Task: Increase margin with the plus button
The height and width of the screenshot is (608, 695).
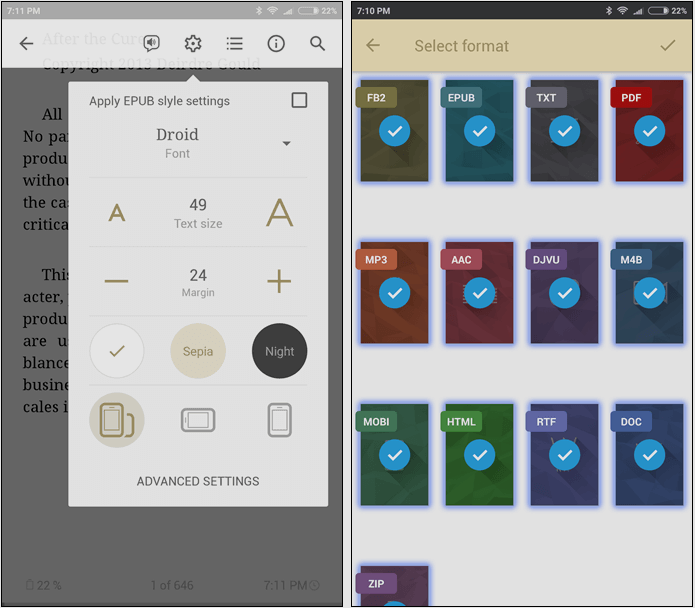Action: tap(279, 281)
